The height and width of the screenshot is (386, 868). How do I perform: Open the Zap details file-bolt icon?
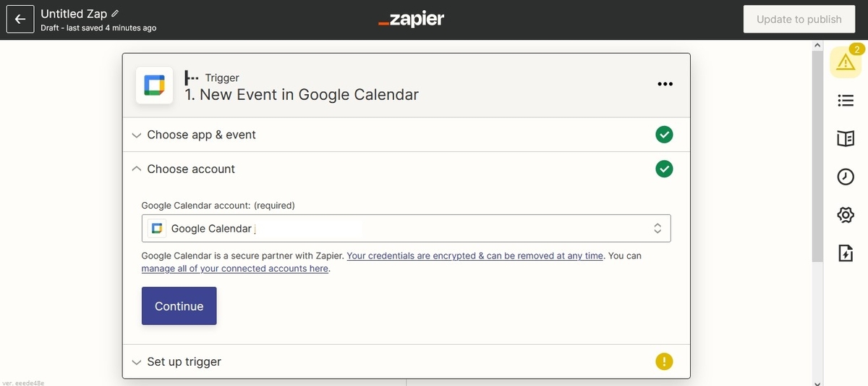coord(845,253)
